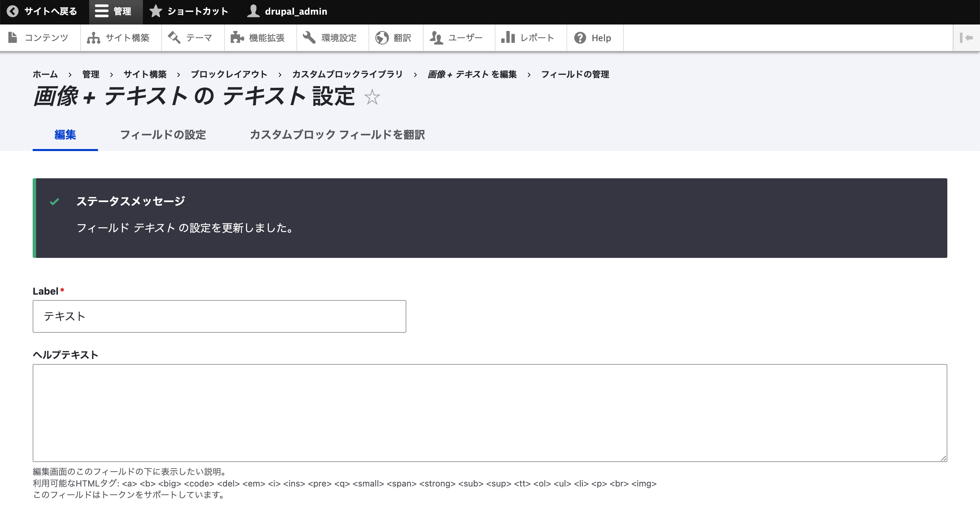The width and height of the screenshot is (980, 511).
Task: Open the 機能拡張 admin menu
Action: 261,38
